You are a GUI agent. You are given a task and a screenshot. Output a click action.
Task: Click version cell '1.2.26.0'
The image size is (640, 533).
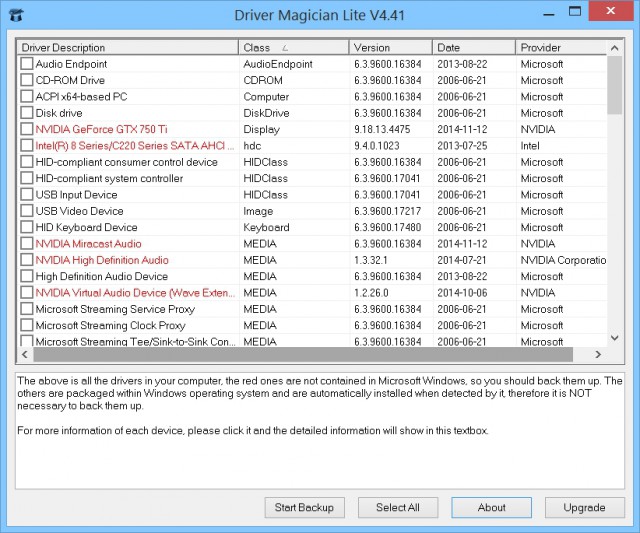tap(371, 293)
